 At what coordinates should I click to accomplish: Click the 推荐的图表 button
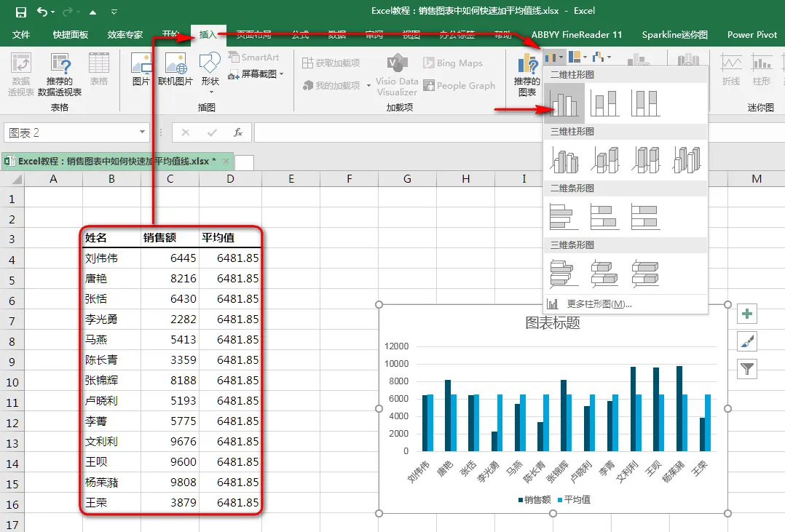[527, 74]
